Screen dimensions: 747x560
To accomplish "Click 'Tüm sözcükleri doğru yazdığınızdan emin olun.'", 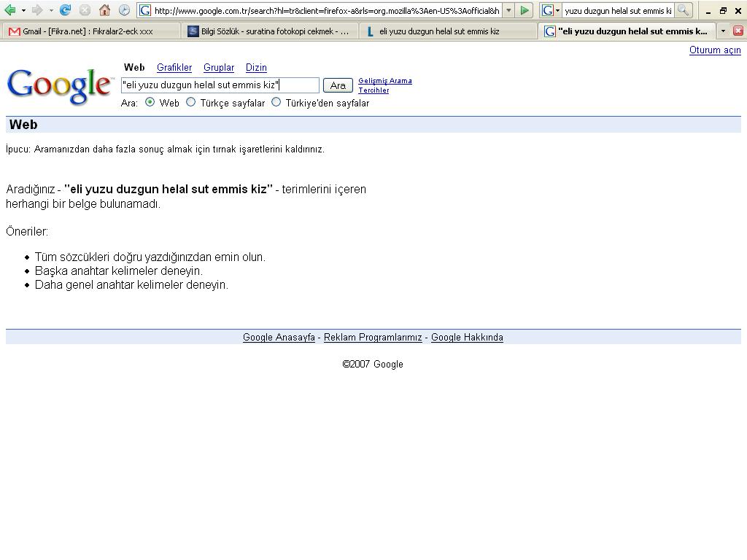I will point(150,257).
